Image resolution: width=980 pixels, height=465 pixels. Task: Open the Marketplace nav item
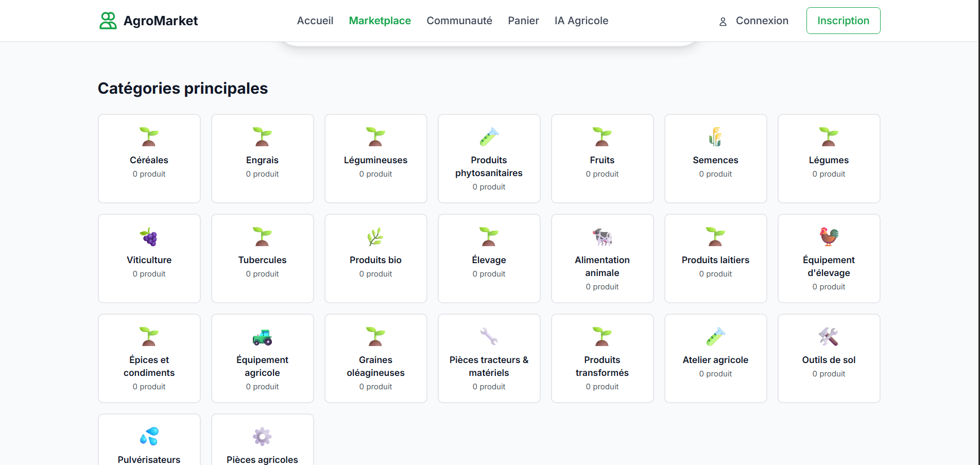point(380,21)
